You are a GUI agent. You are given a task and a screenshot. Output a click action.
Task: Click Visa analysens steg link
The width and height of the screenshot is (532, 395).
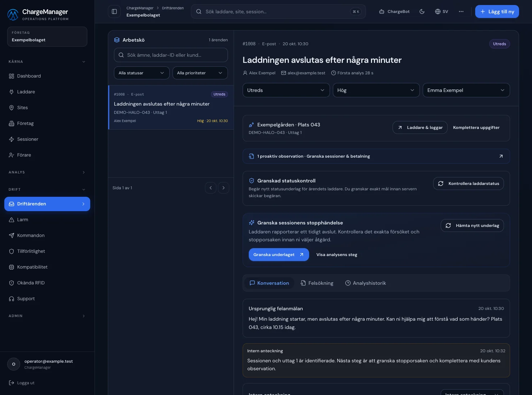tap(337, 255)
